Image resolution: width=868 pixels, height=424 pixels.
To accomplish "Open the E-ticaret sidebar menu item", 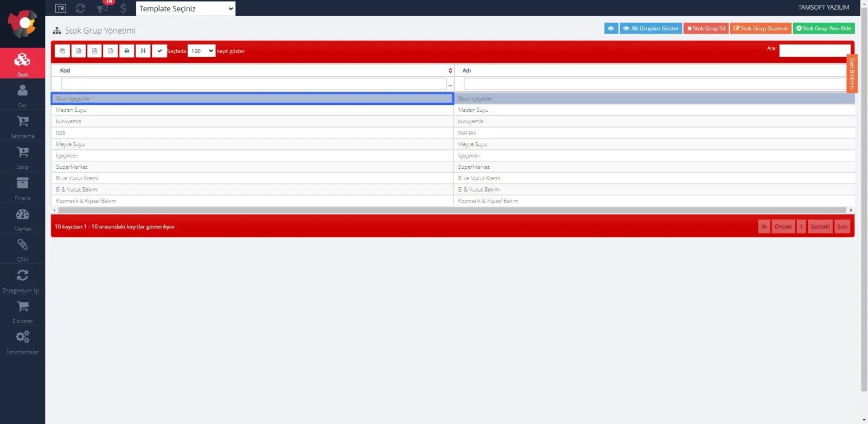I will [x=22, y=311].
